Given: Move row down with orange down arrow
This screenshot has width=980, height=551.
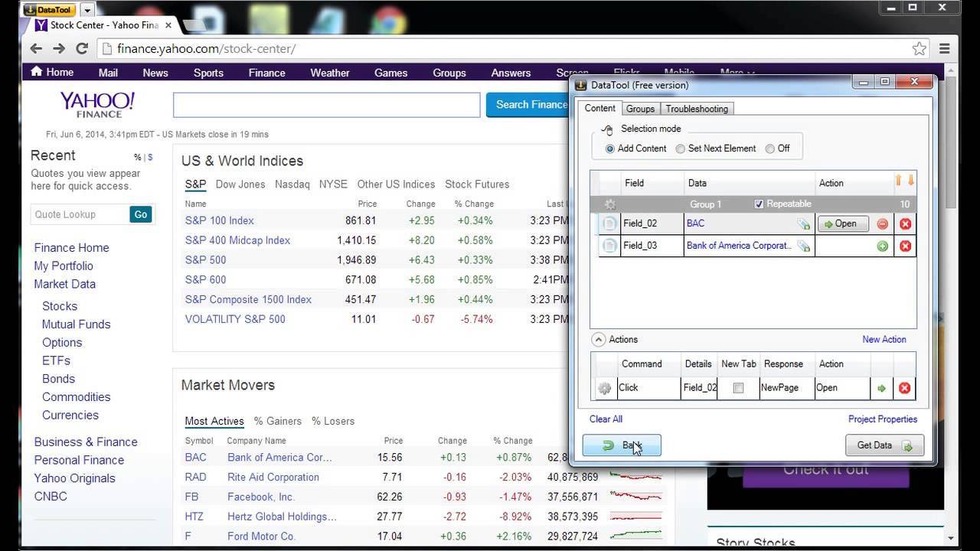Looking at the screenshot, I should click(x=910, y=181).
